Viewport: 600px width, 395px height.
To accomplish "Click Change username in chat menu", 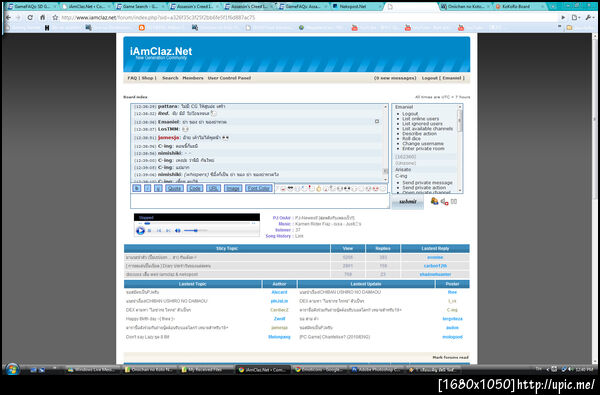I will point(423,144).
